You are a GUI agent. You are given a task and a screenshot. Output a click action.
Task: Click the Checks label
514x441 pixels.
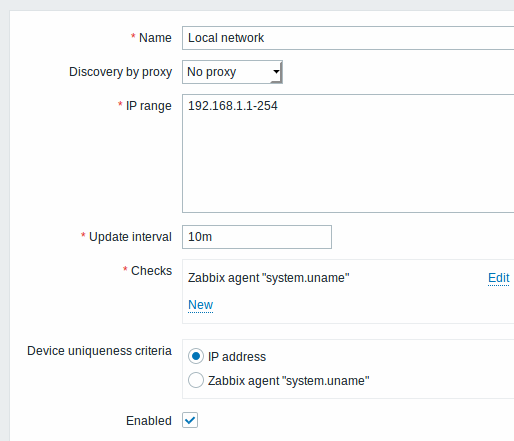coord(151,271)
